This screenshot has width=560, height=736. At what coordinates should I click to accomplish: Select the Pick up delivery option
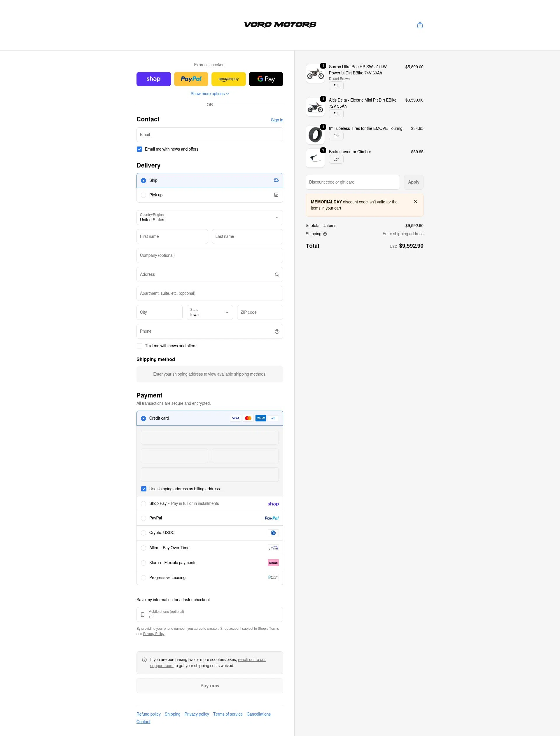(x=143, y=195)
